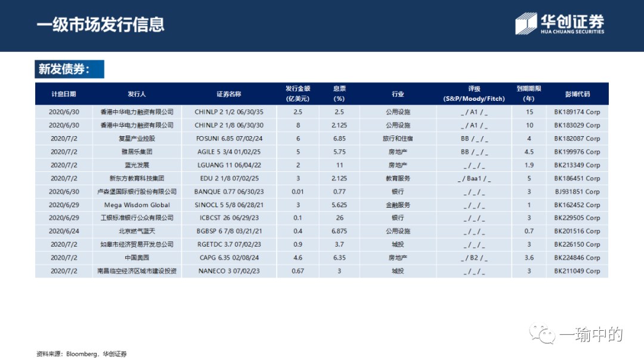Click the 一级市场发行信息 slide title
644x363 pixels.
[x=101, y=24]
